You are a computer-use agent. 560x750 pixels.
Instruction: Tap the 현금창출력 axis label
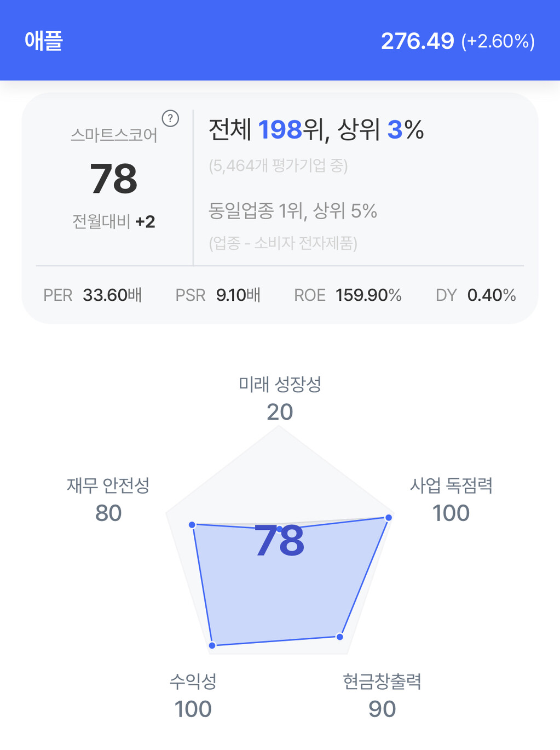tap(382, 682)
